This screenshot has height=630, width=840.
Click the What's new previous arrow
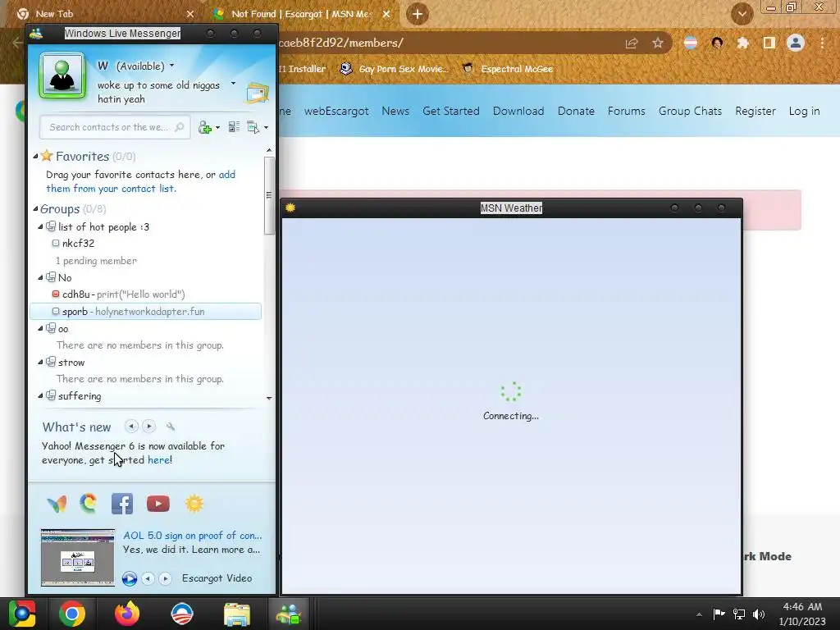[x=131, y=427]
